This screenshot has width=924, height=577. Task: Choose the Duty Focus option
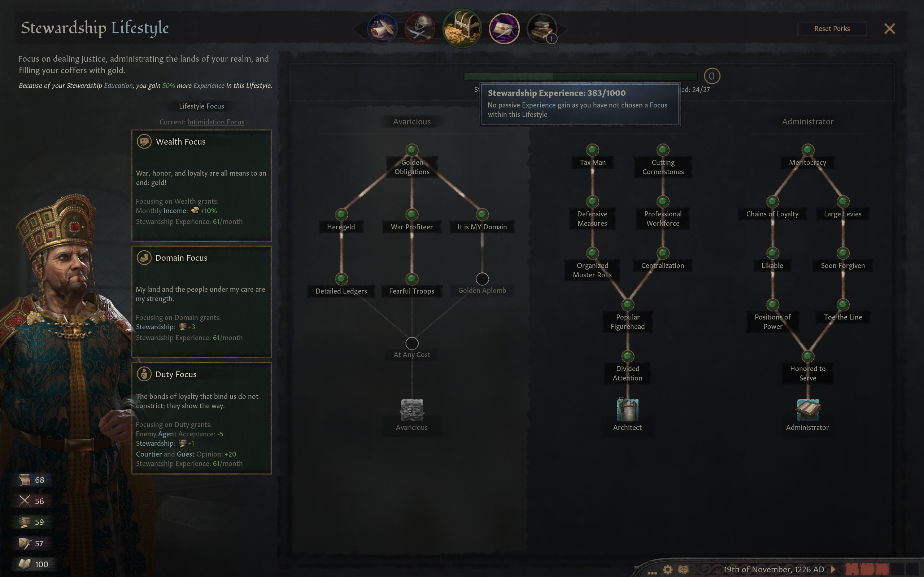click(202, 418)
